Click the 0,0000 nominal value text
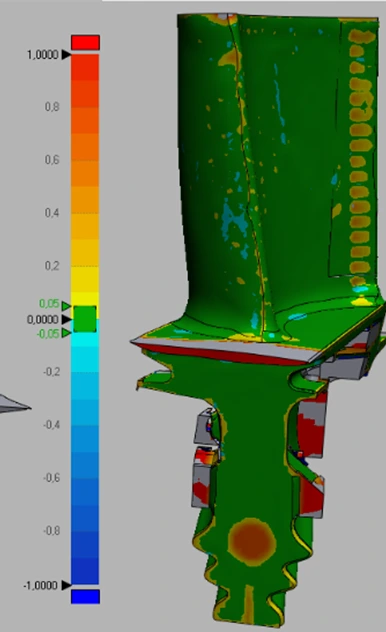The image size is (386, 632). pyautogui.click(x=43, y=320)
